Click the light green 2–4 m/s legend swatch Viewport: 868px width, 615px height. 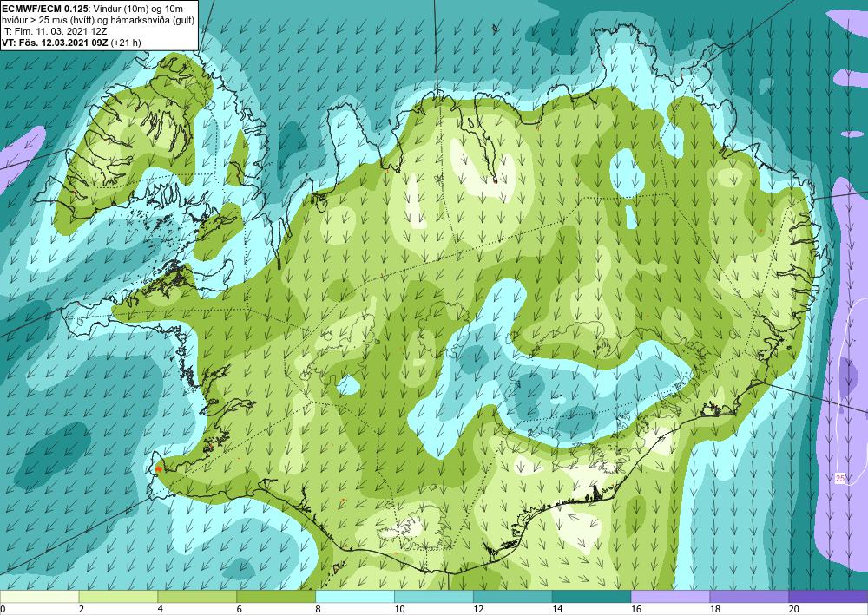coord(118,597)
